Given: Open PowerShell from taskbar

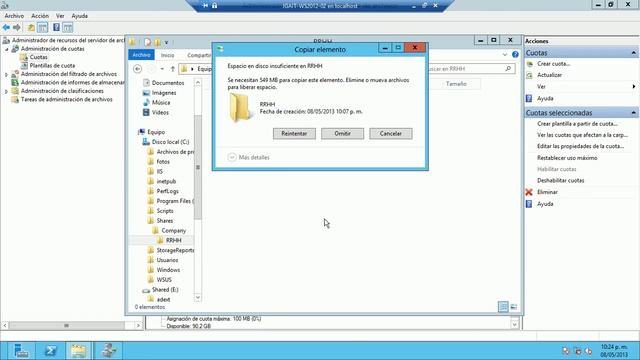Looking at the screenshot, I should [x=50, y=351].
